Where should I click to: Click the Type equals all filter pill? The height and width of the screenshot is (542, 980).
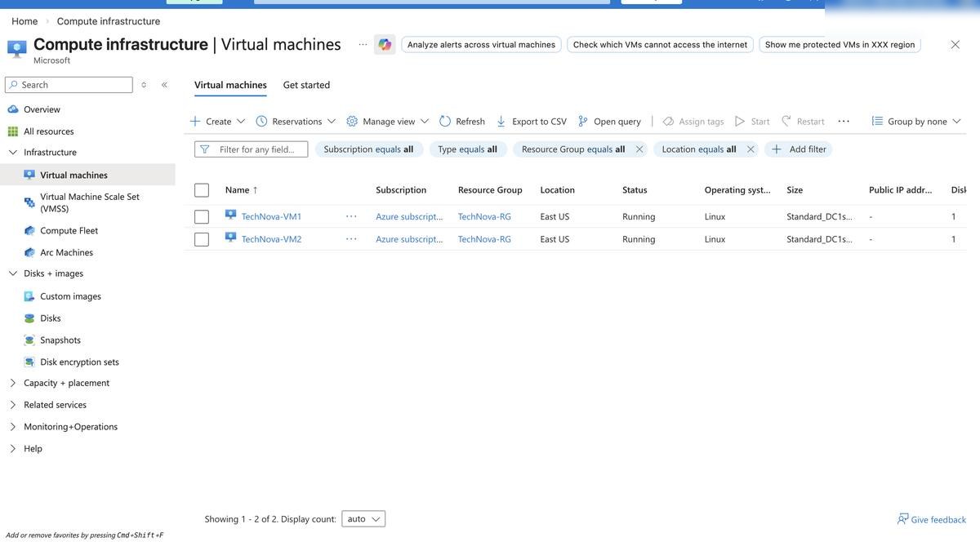(x=467, y=149)
